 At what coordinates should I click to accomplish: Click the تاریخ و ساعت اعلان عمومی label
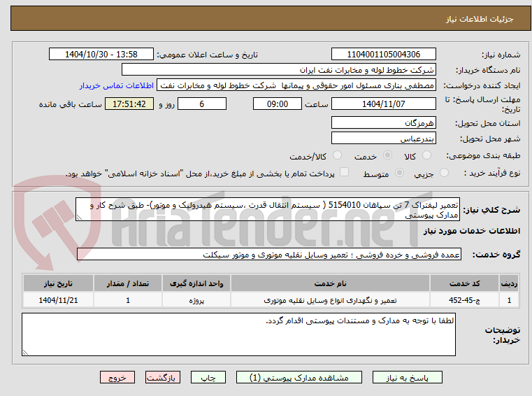pos(208,55)
